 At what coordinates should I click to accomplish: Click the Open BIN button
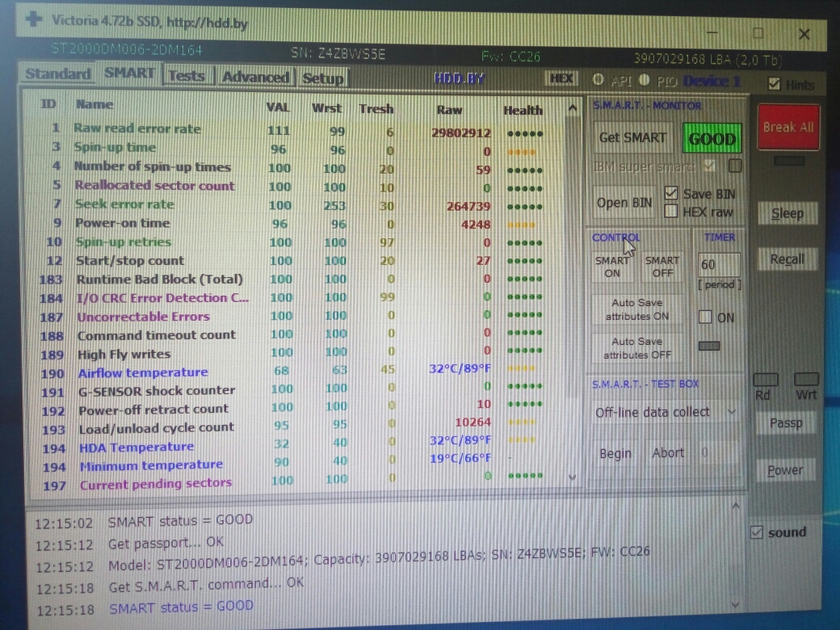coord(624,203)
